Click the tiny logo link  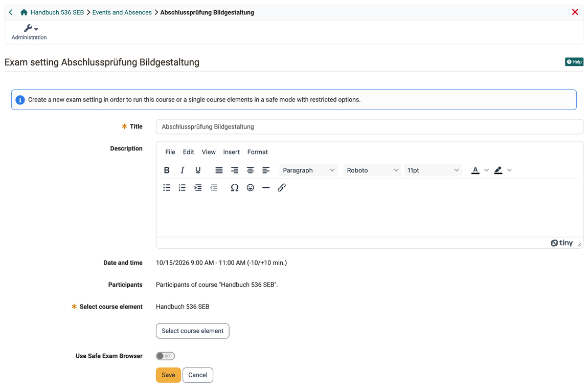pos(562,243)
